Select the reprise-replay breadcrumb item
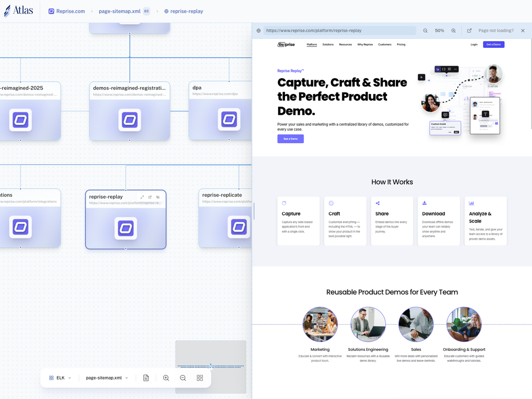 [x=184, y=11]
